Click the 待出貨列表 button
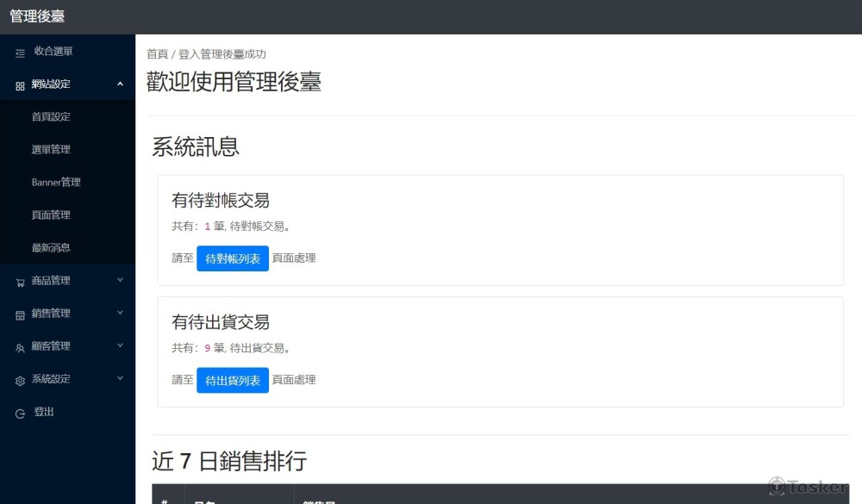Screen dimensions: 862x504 pyautogui.click(x=233, y=380)
